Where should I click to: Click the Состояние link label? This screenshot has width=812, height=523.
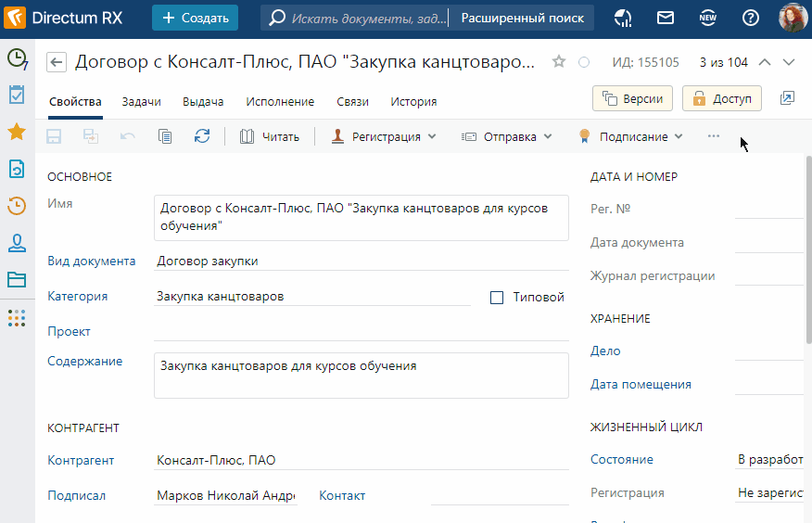(622, 459)
